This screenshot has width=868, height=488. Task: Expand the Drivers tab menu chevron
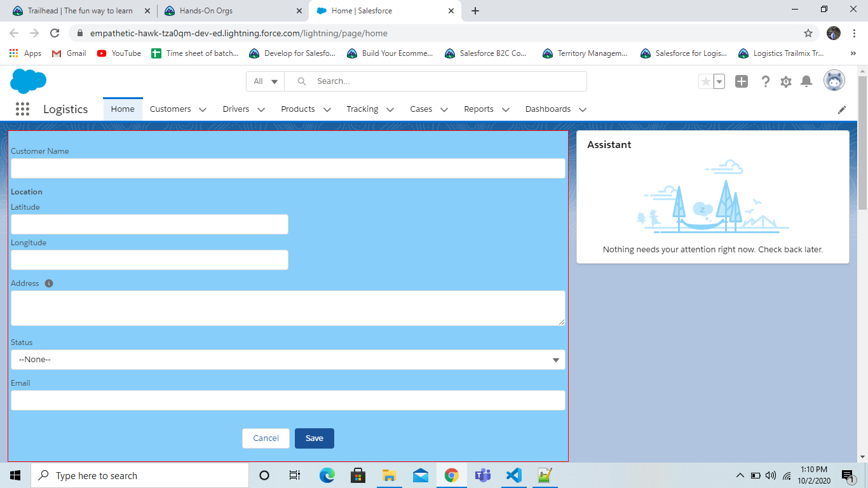[x=261, y=109]
